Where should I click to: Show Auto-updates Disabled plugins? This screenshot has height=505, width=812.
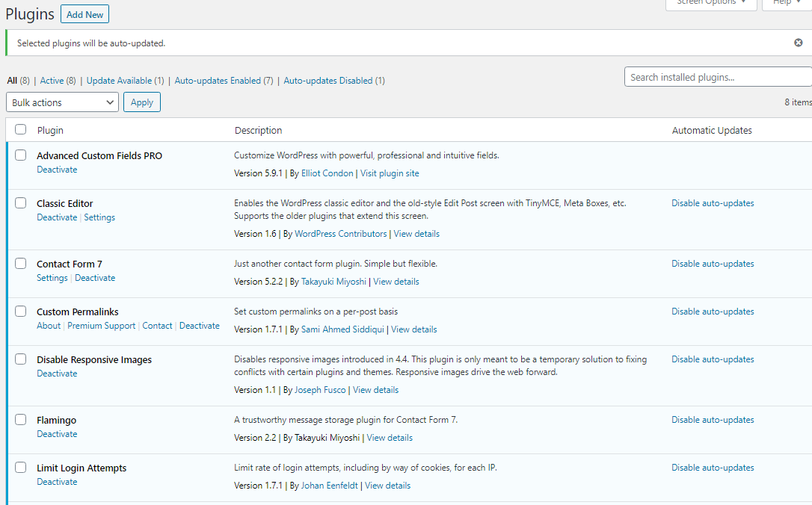point(327,81)
